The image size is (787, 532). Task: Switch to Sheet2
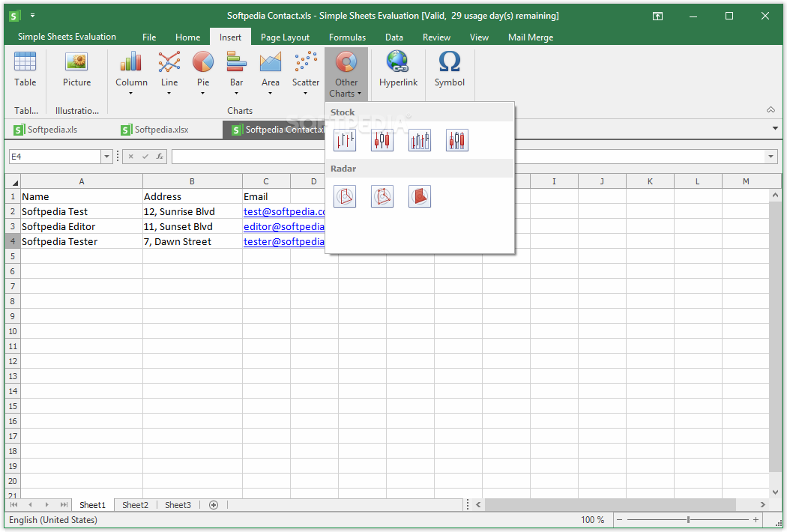coord(135,505)
